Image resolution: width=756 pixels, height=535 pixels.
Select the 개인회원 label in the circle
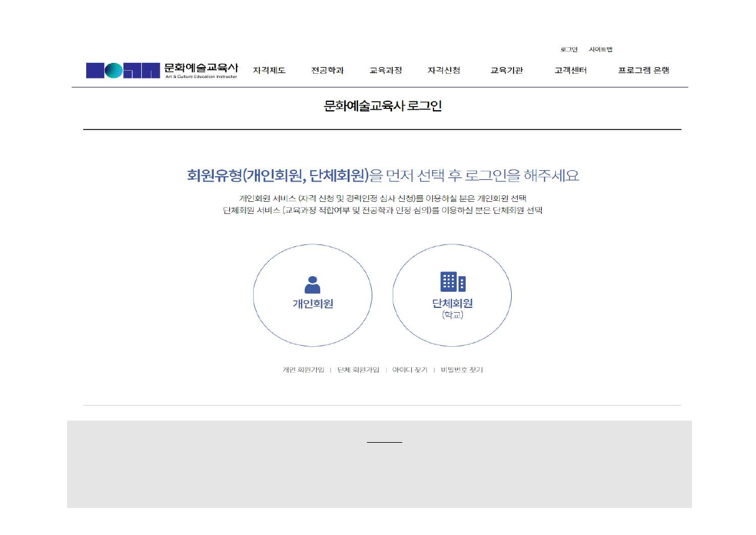pyautogui.click(x=312, y=304)
